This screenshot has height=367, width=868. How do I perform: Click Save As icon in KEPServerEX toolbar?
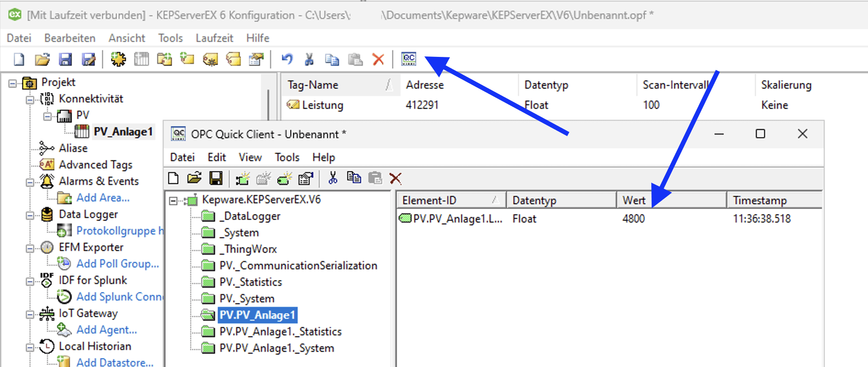pyautogui.click(x=88, y=59)
